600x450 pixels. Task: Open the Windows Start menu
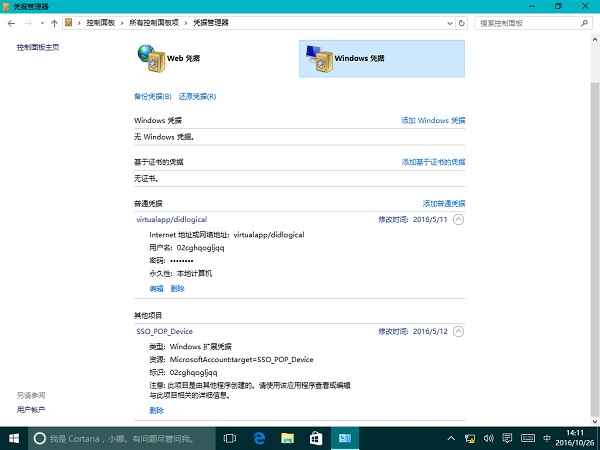tap(14, 439)
